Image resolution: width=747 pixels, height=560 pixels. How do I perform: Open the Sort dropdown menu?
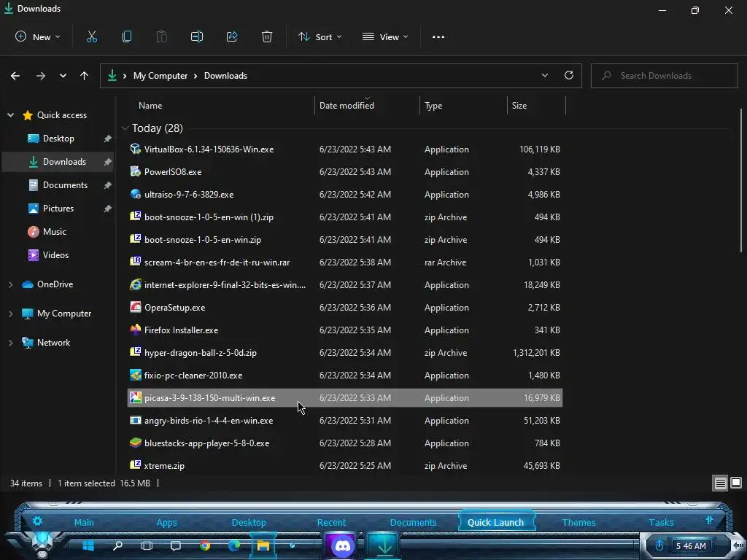320,36
